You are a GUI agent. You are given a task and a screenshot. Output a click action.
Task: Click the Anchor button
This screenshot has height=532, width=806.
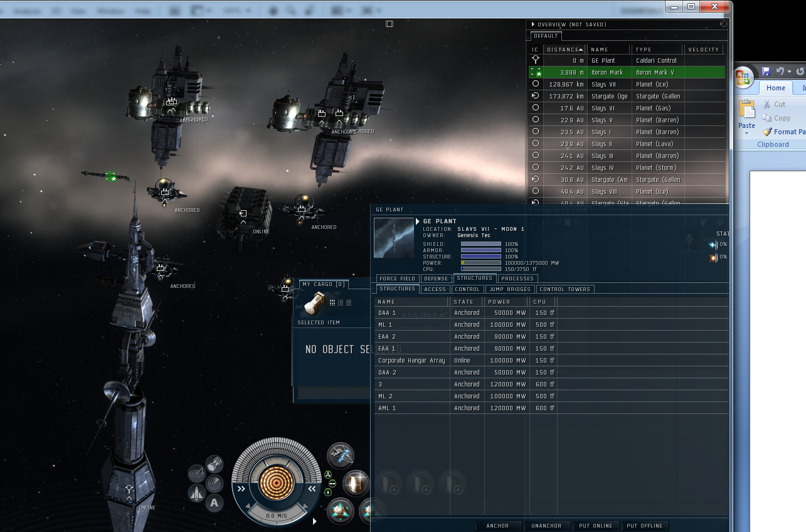coord(497,526)
